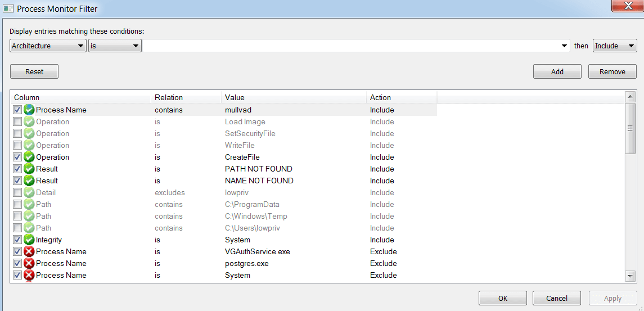The image size is (644, 311).
Task: Click the filter list scroll down arrow
Action: coord(629,276)
